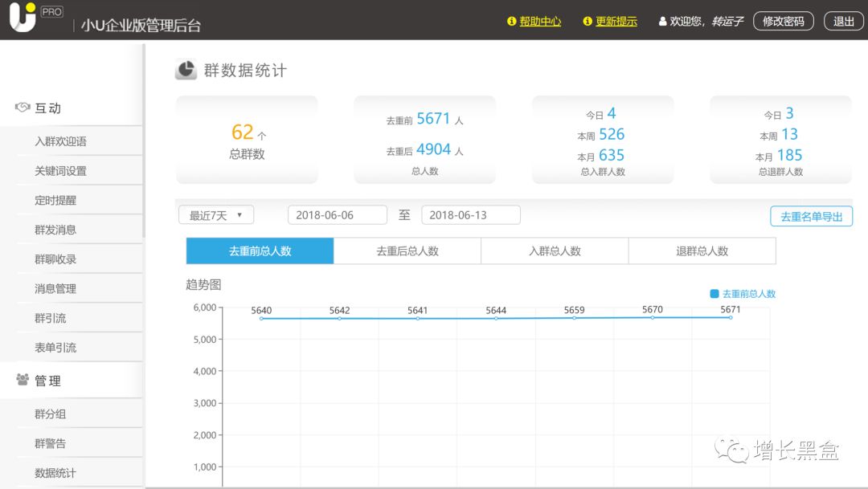
Task: Switch to the 去重后总人数 tab
Action: coord(407,251)
